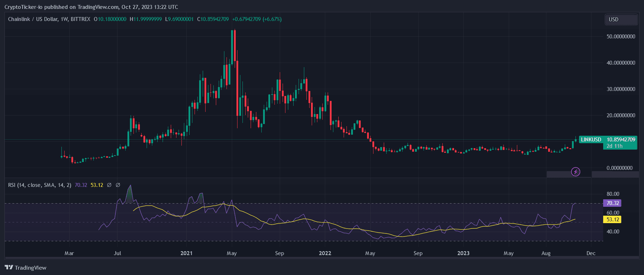Viewport: 644px width, 275px height.
Task: Click the 50.00000000 price axis label
Action: [621, 37]
